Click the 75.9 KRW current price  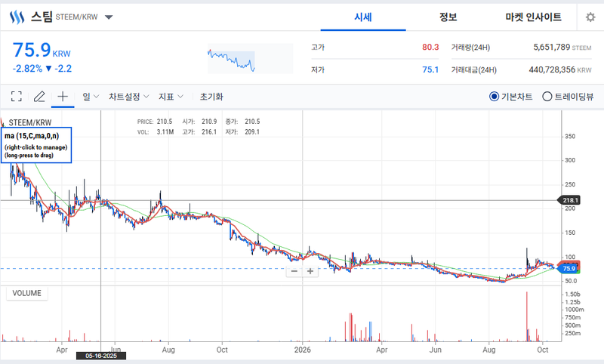tap(42, 50)
